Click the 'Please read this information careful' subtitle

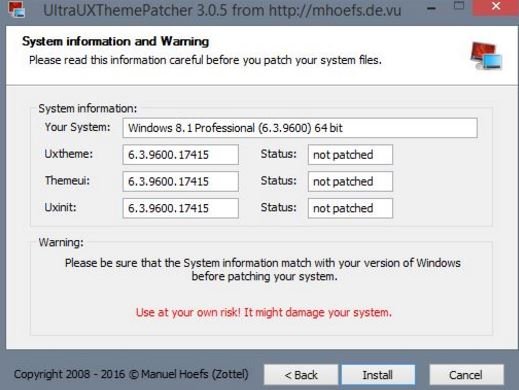(205, 60)
